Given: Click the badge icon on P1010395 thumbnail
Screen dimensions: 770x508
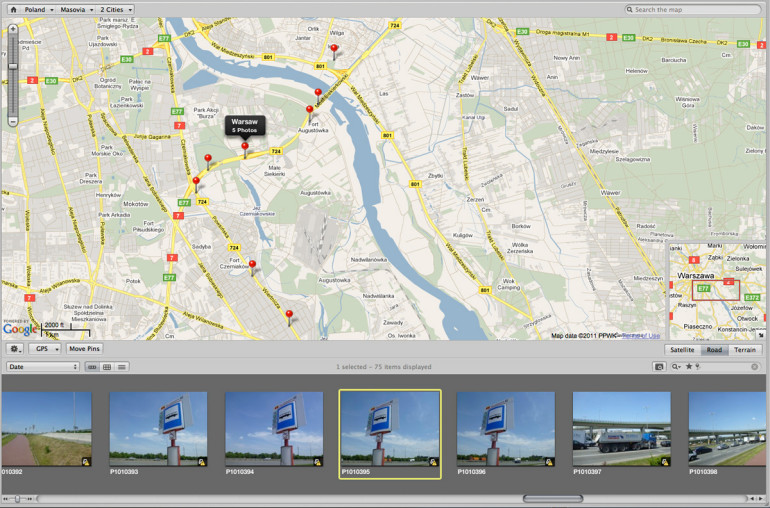Looking at the screenshot, I should pos(433,462).
